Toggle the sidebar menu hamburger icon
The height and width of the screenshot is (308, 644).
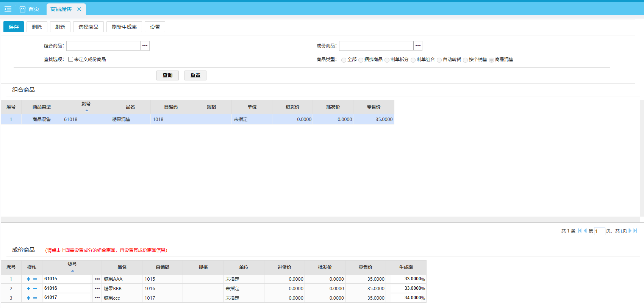click(8, 9)
